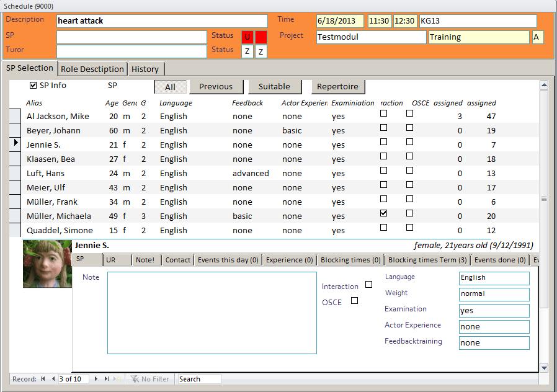Advance to the next record
The width and height of the screenshot is (557, 392).
96,378
